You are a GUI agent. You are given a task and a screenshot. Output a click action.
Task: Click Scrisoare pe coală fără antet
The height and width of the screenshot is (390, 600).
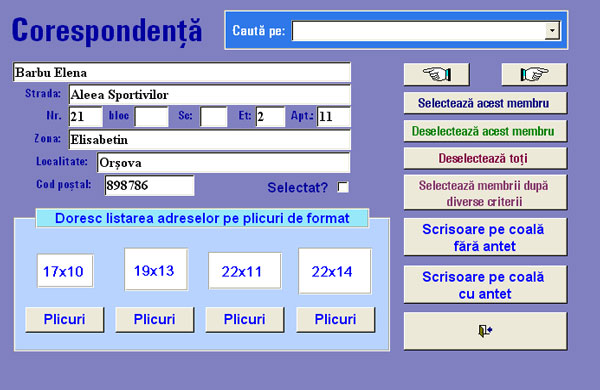[485, 237]
